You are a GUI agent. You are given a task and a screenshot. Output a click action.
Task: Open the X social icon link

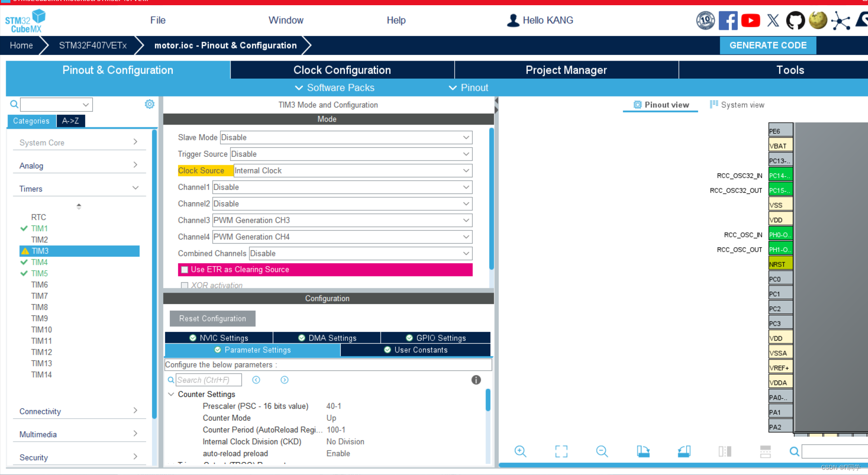point(773,20)
